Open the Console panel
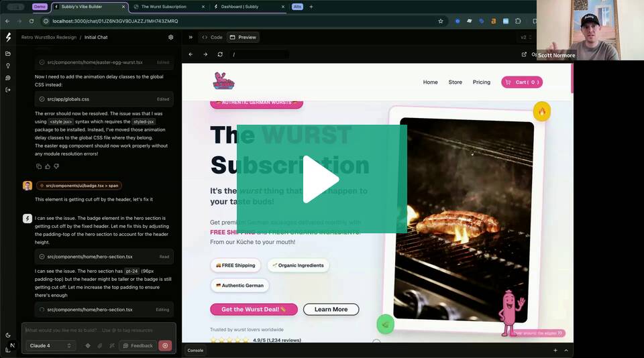Viewport: 644px width, 358px height. (195, 351)
